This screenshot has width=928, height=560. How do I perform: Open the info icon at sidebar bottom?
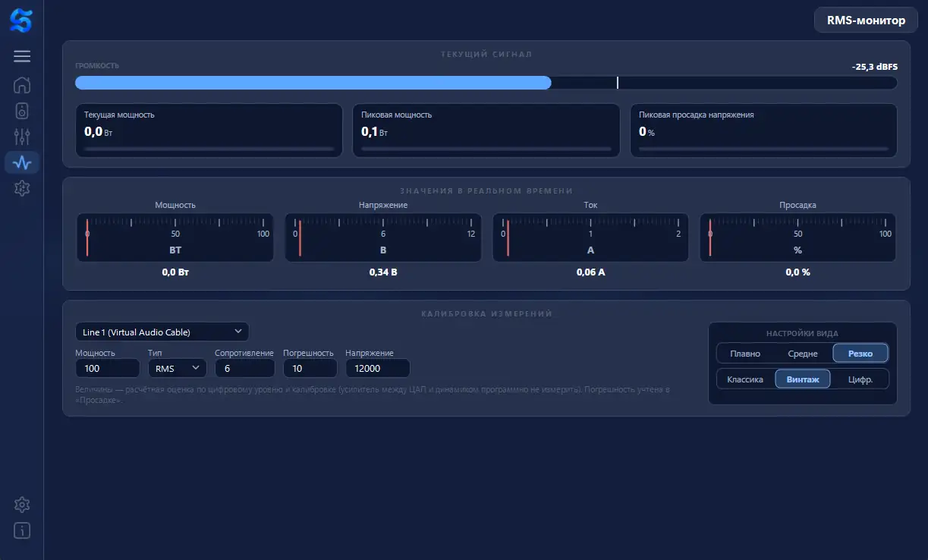pos(22,530)
